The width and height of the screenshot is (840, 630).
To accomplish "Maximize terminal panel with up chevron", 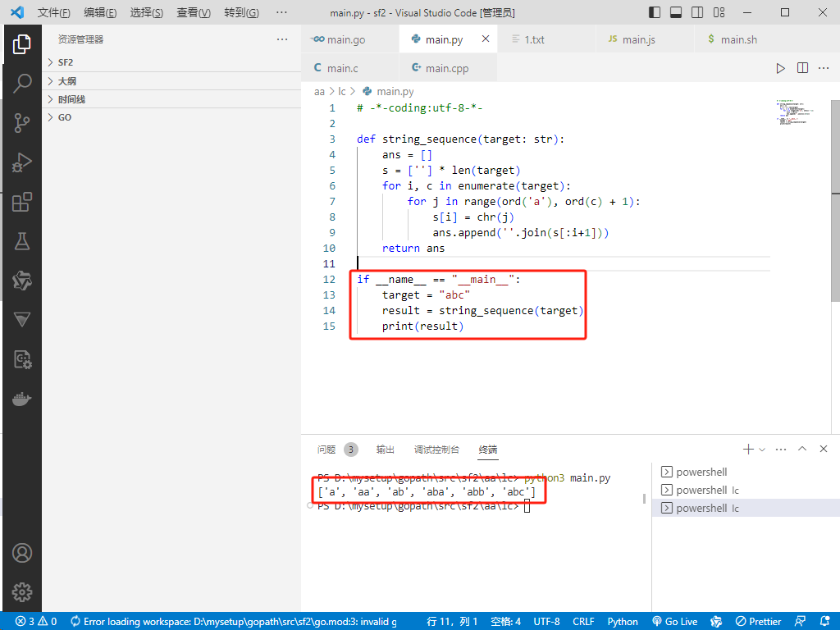I will tap(802, 449).
